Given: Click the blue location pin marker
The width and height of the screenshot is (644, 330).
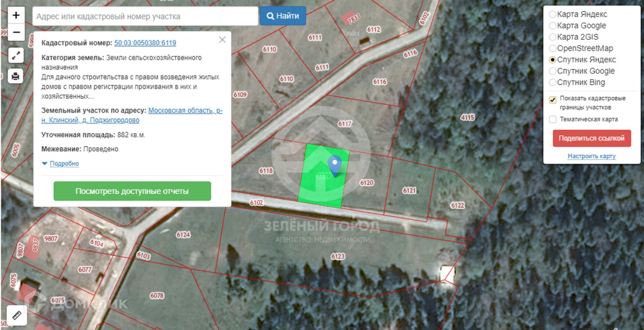Looking at the screenshot, I should coord(335,166).
